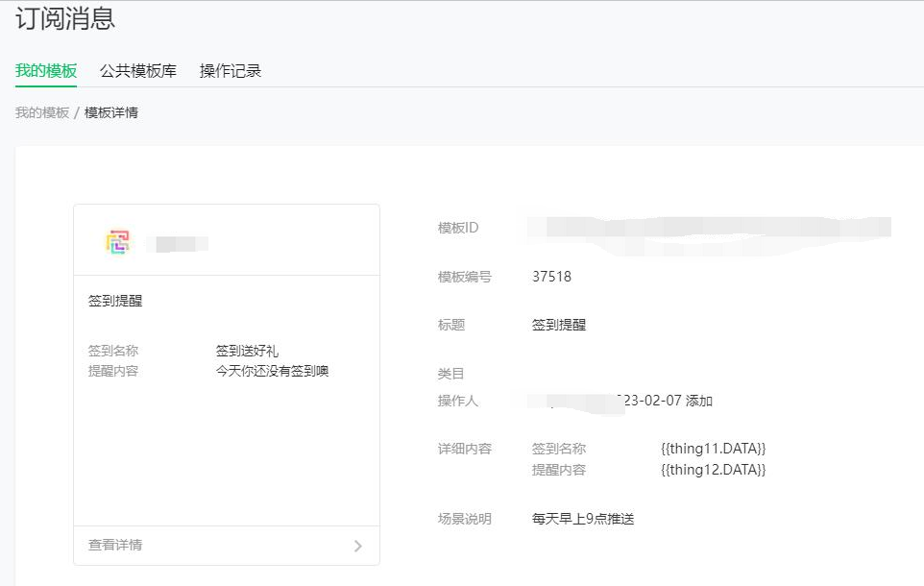Go to the 操作记录 tab
Screen dimensions: 924x586
point(231,71)
